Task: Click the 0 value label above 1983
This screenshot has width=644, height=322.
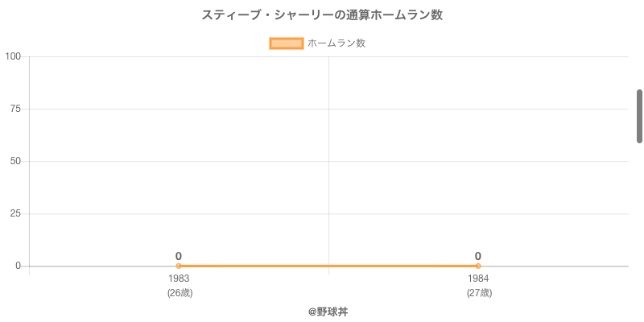Action: tap(179, 256)
